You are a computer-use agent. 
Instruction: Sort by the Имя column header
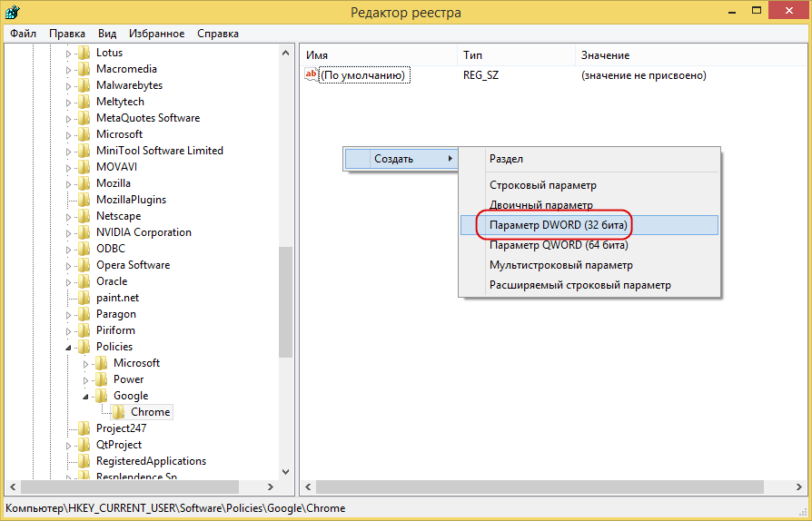click(x=379, y=55)
